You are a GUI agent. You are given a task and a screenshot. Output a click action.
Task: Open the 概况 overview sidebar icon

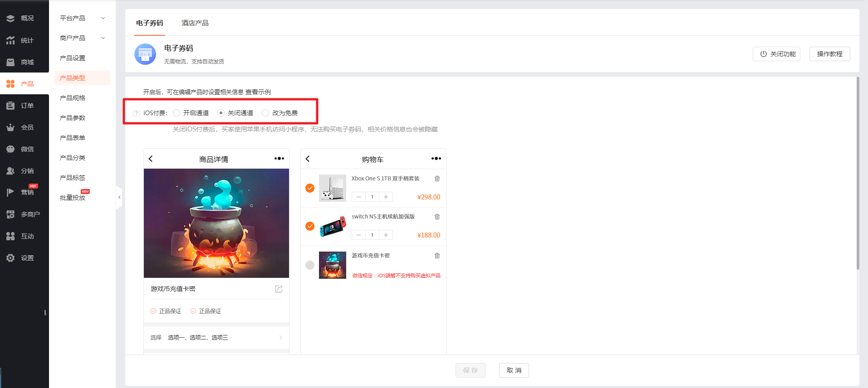click(x=10, y=18)
